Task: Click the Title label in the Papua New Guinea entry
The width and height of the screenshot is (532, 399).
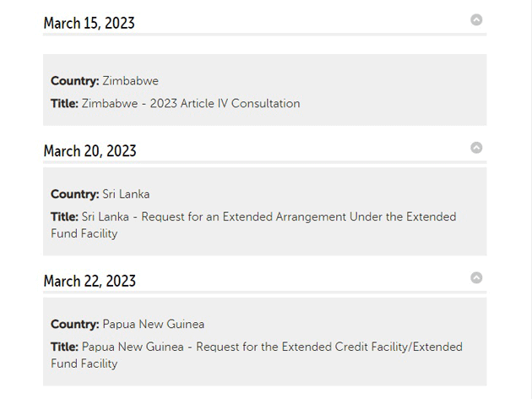Action: point(64,347)
